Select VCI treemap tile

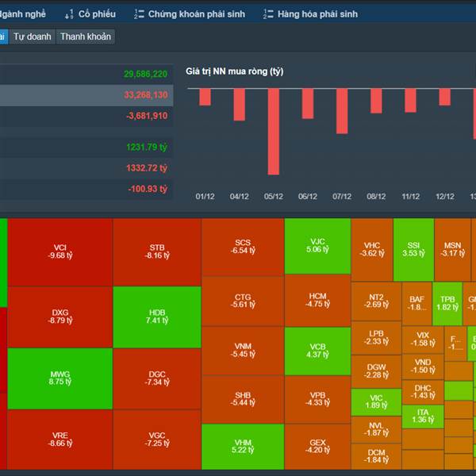[x=60, y=252]
